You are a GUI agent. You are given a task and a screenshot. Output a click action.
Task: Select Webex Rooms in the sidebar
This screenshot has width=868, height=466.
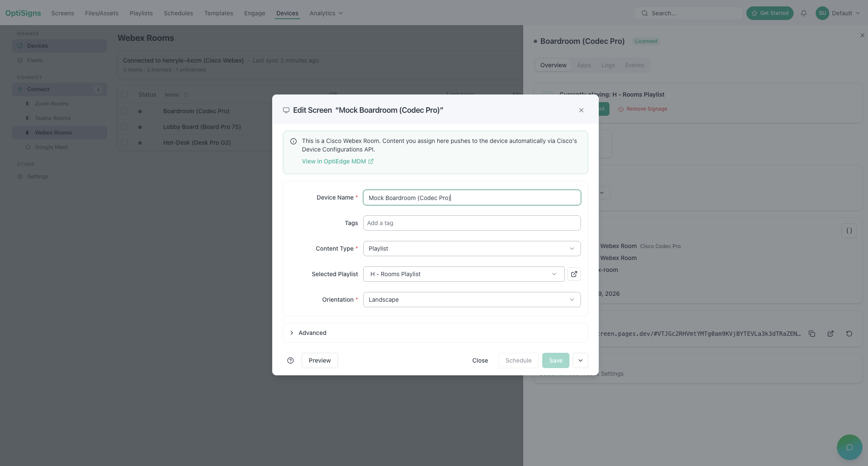(x=60, y=133)
